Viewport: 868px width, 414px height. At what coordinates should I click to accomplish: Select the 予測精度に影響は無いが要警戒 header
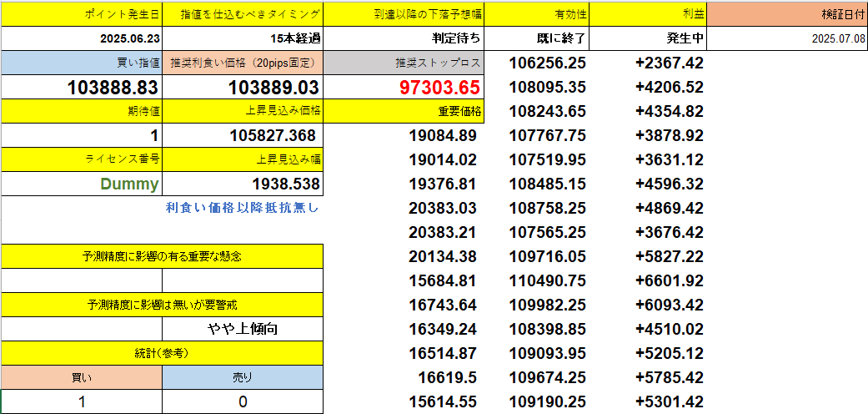(x=163, y=305)
